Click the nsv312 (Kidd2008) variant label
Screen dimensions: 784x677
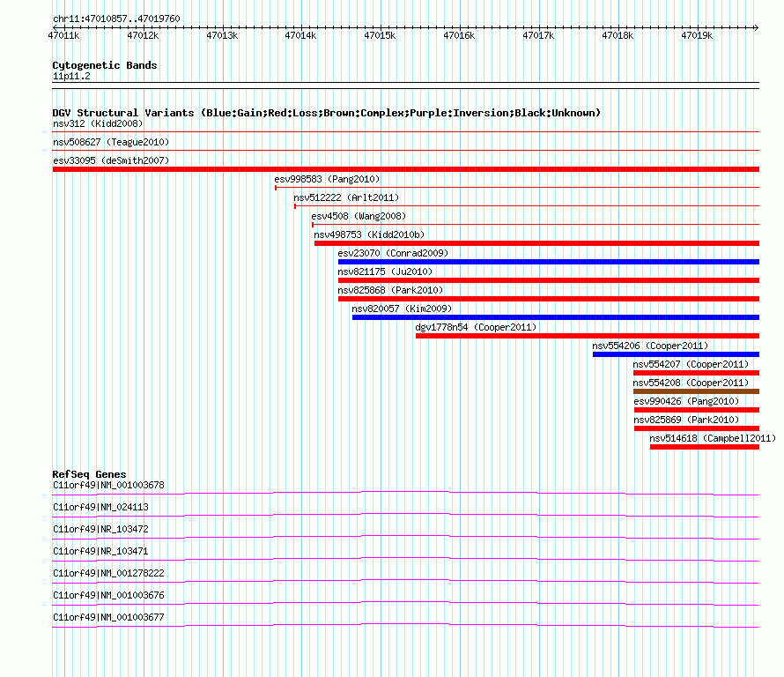(x=98, y=123)
